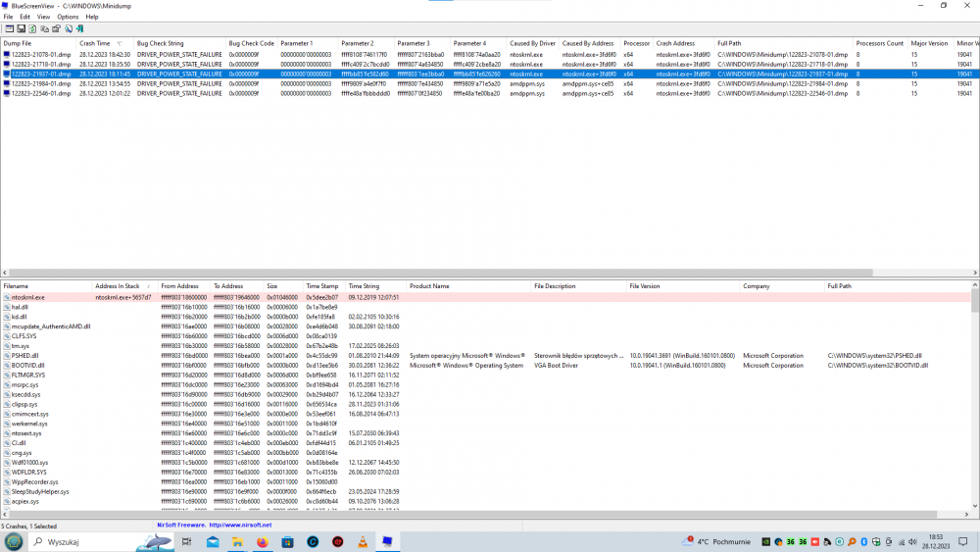Click the Bluetooth tray icon

click(x=865, y=541)
